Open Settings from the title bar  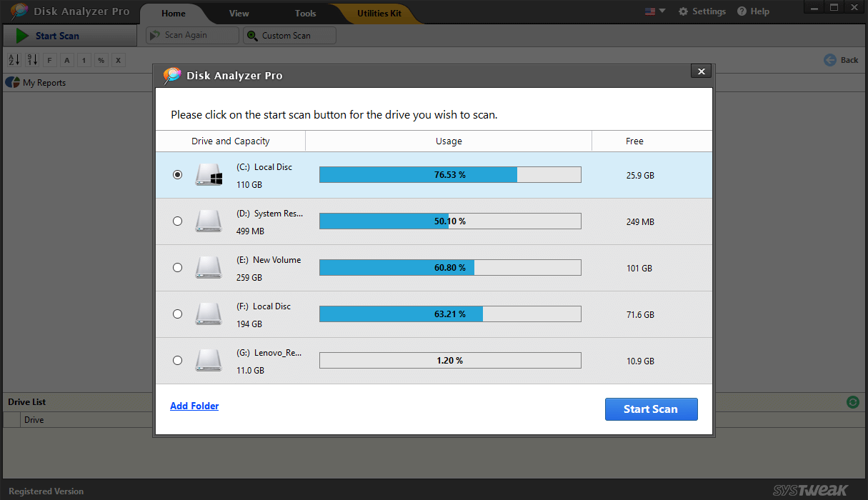coord(702,11)
